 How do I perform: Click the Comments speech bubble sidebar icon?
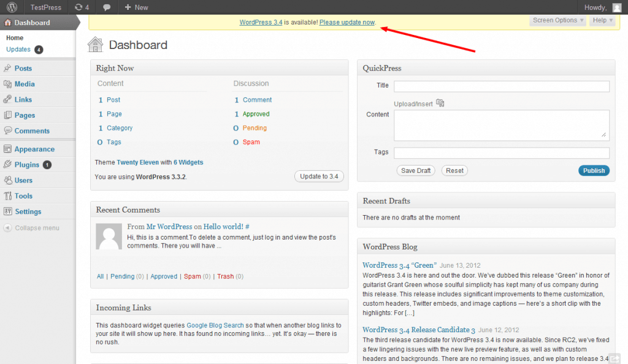pos(7,131)
